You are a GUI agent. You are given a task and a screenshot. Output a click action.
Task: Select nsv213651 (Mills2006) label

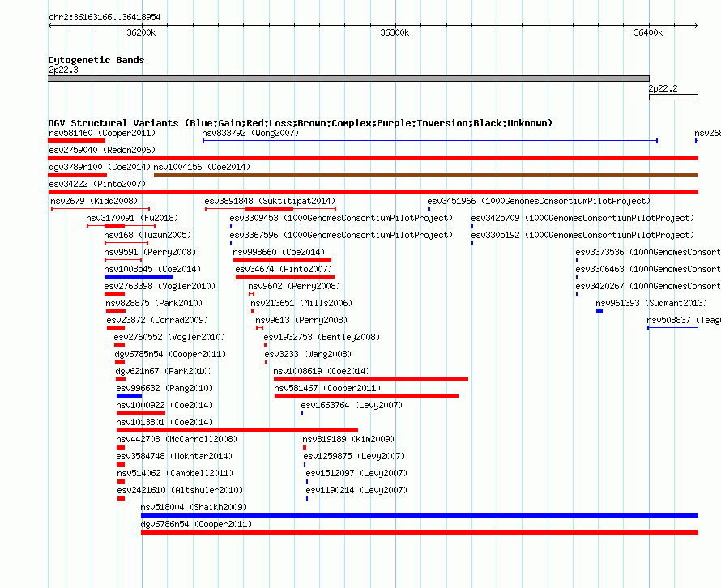pos(301,304)
